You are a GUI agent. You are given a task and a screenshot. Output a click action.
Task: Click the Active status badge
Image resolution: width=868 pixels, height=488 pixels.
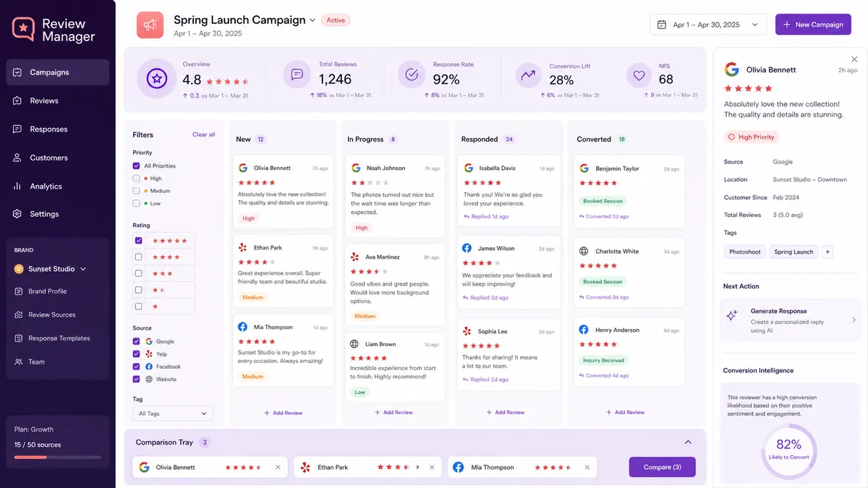click(x=336, y=20)
